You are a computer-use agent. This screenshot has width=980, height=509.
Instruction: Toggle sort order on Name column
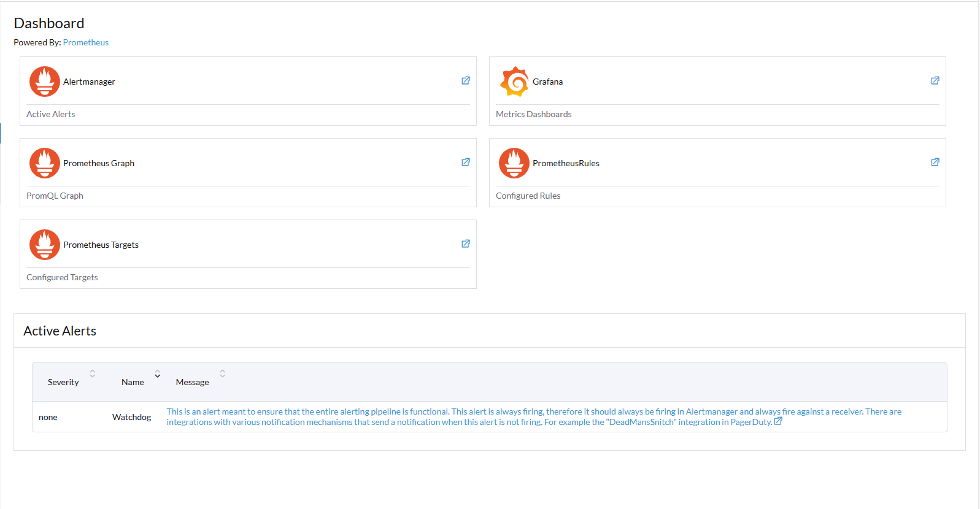point(158,373)
